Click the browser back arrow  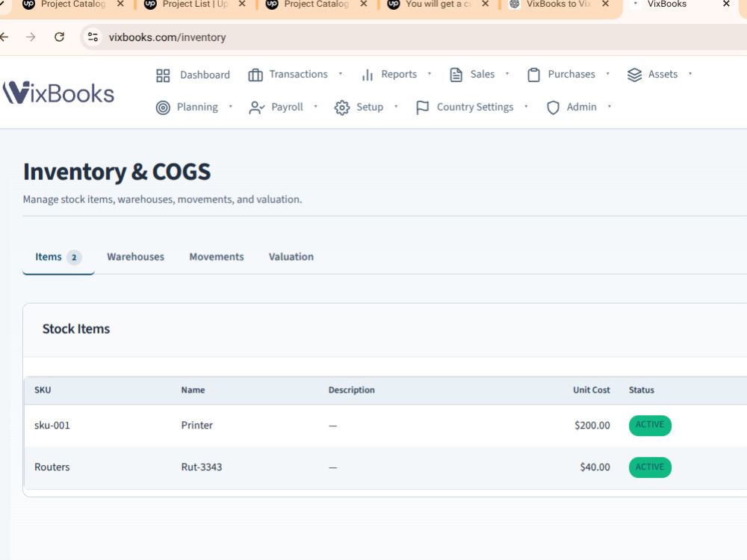pyautogui.click(x=4, y=37)
